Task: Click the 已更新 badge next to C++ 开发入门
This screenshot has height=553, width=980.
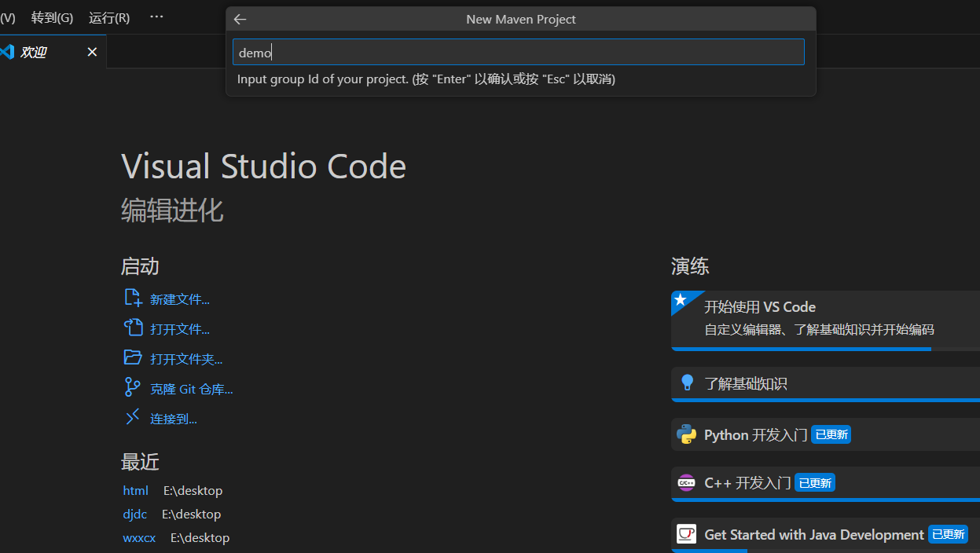Action: pyautogui.click(x=814, y=482)
